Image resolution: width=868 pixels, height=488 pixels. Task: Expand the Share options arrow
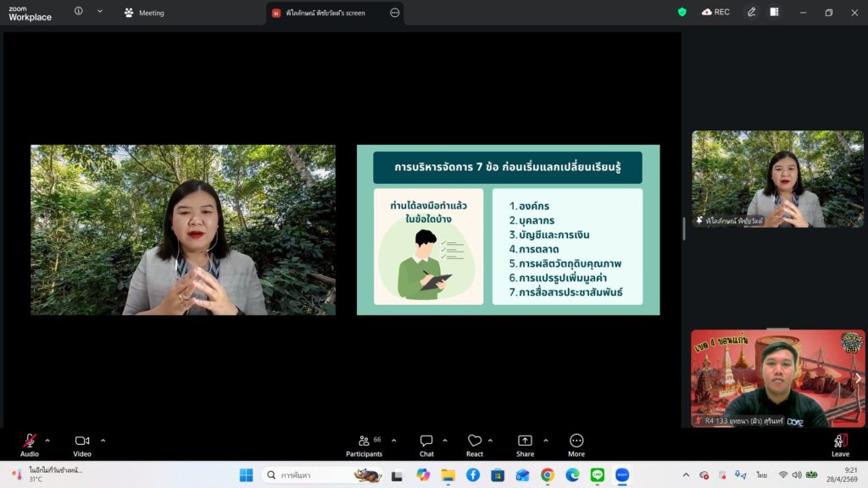coord(546,441)
